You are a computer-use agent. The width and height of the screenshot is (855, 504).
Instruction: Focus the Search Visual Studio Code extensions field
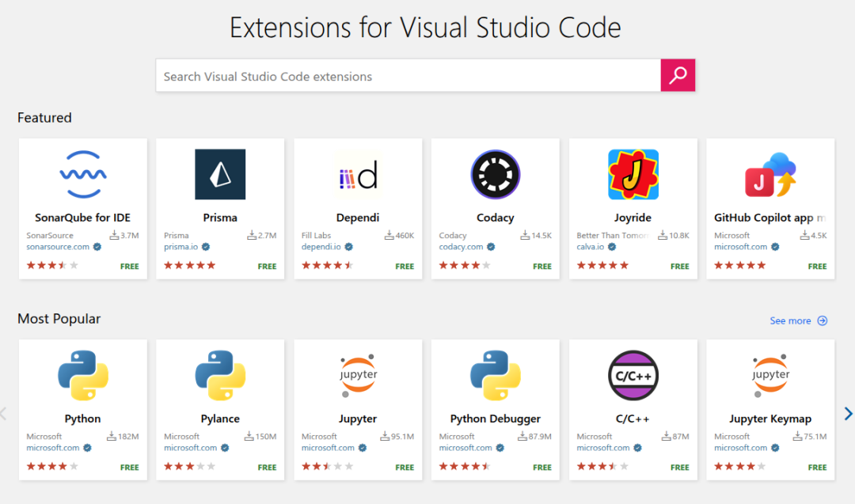pyautogui.click(x=408, y=75)
